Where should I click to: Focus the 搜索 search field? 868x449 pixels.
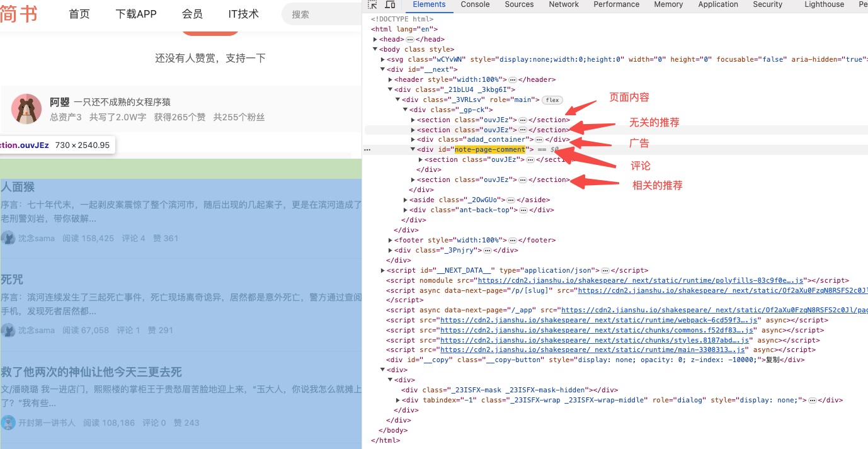tap(322, 14)
